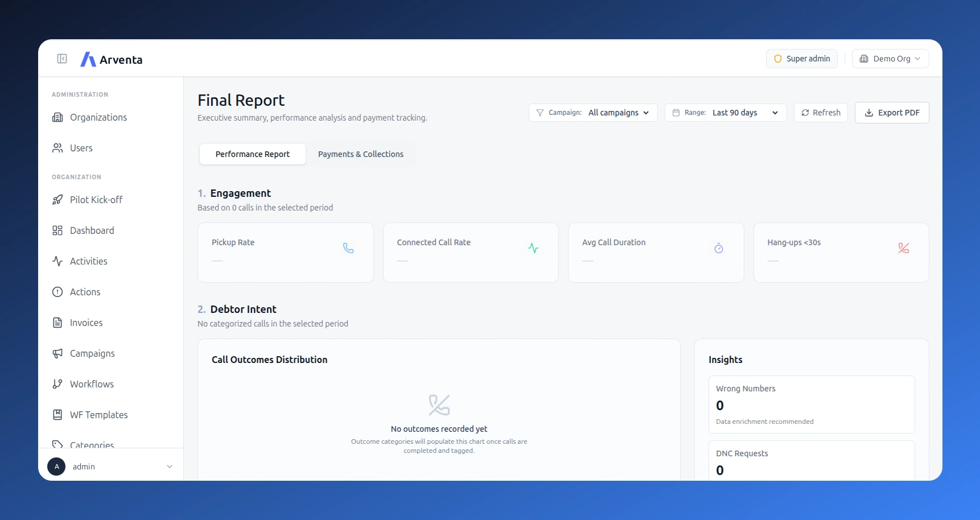Collapse sidebar using panel toggle icon

[62, 59]
